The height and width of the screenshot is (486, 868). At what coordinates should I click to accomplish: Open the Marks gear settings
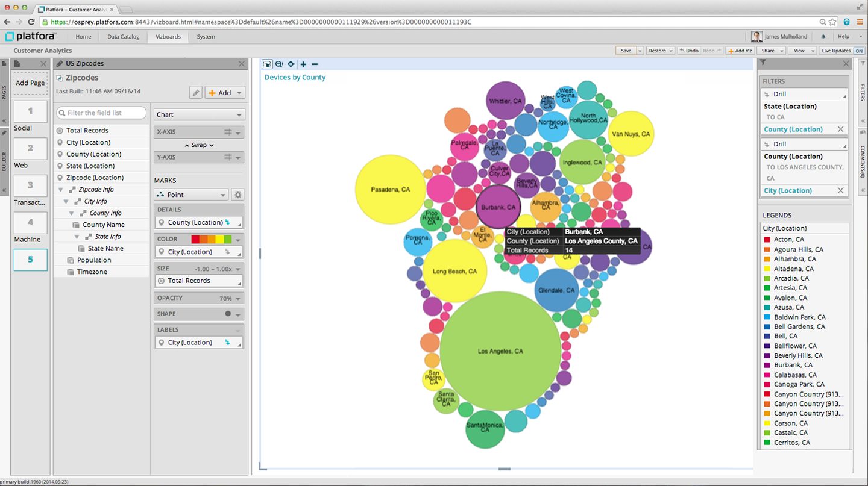pos(237,195)
